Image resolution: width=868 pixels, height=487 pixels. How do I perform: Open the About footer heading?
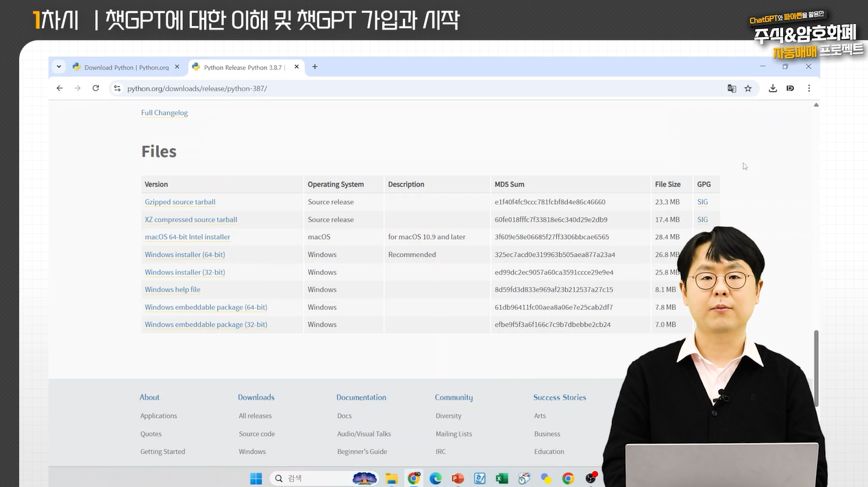149,397
